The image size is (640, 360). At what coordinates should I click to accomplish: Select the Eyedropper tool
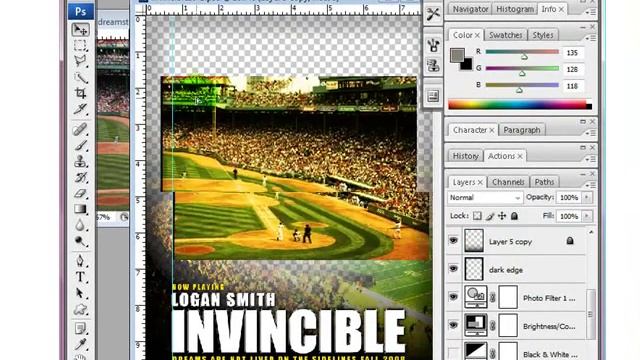pos(80,344)
